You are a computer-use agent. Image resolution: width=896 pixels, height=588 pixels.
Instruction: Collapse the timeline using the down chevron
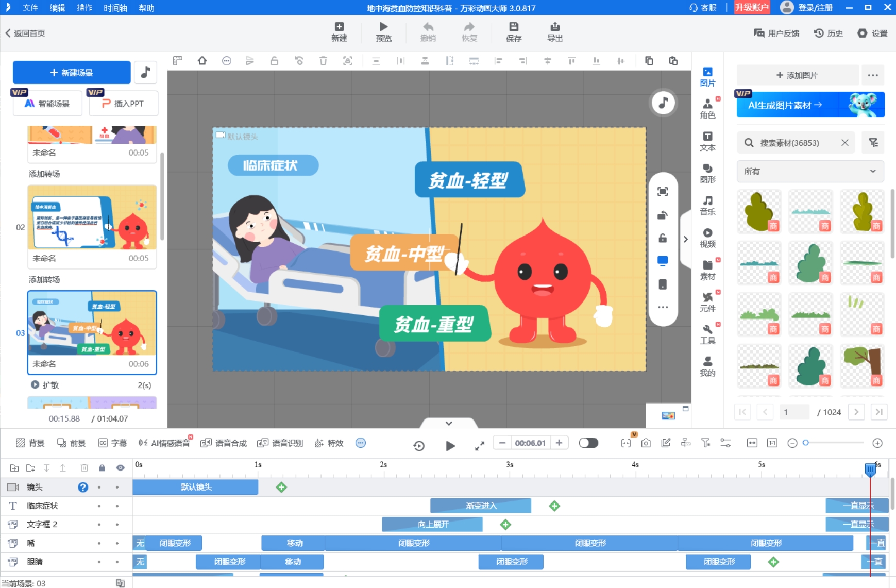click(x=449, y=423)
